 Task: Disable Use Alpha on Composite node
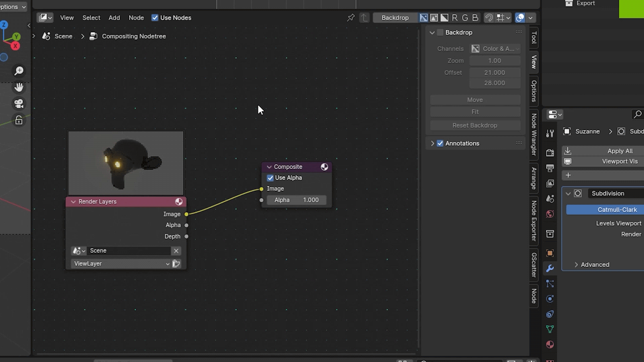point(270,178)
